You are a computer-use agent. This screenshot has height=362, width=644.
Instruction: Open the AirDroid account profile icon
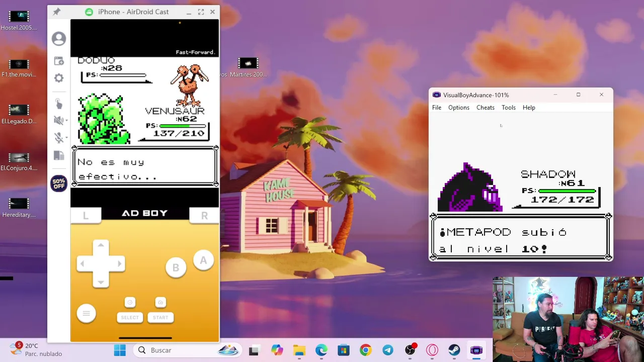click(59, 39)
